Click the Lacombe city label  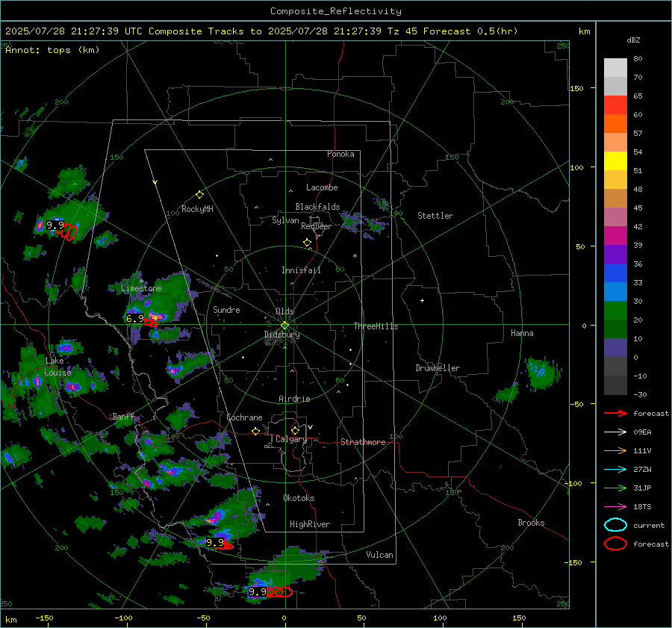[322, 187]
